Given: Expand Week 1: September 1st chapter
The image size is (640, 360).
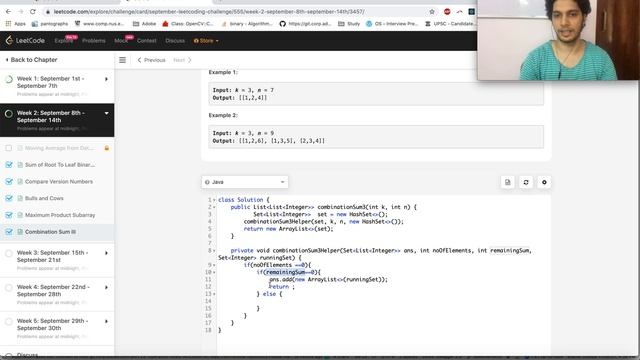Looking at the screenshot, I should tap(107, 79).
